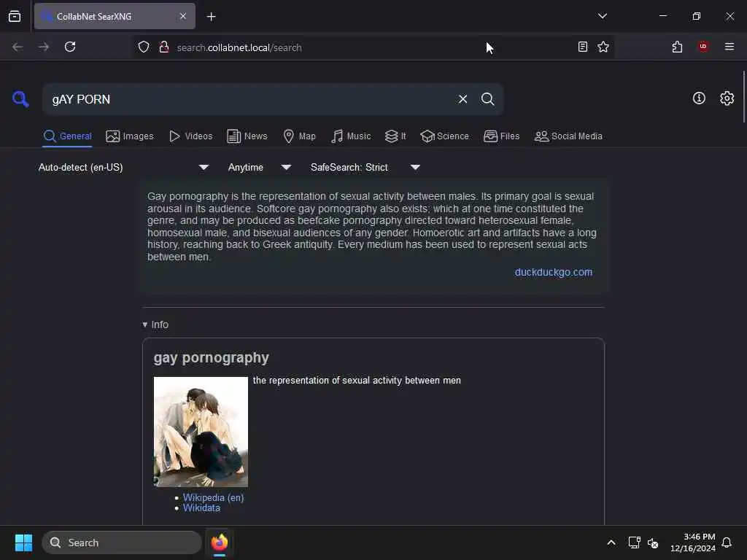Open the muted volume tray icon
The width and height of the screenshot is (747, 560).
(653, 542)
